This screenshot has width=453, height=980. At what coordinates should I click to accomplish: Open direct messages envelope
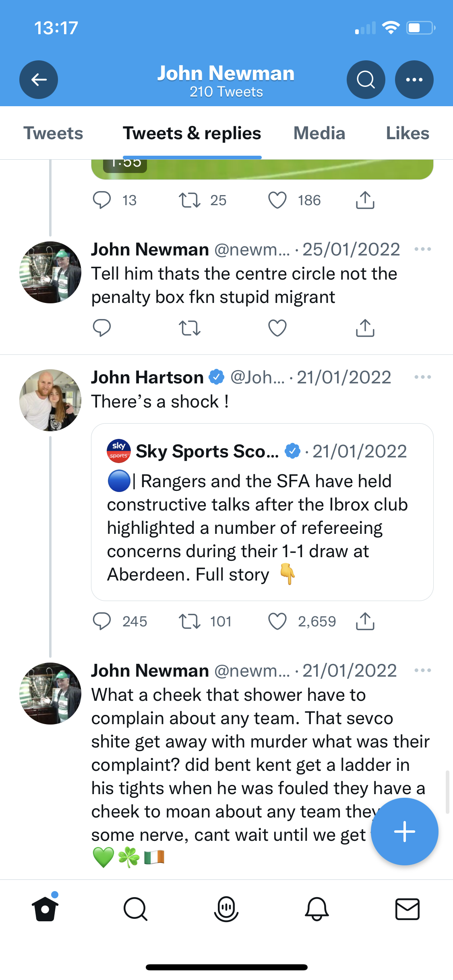click(407, 909)
